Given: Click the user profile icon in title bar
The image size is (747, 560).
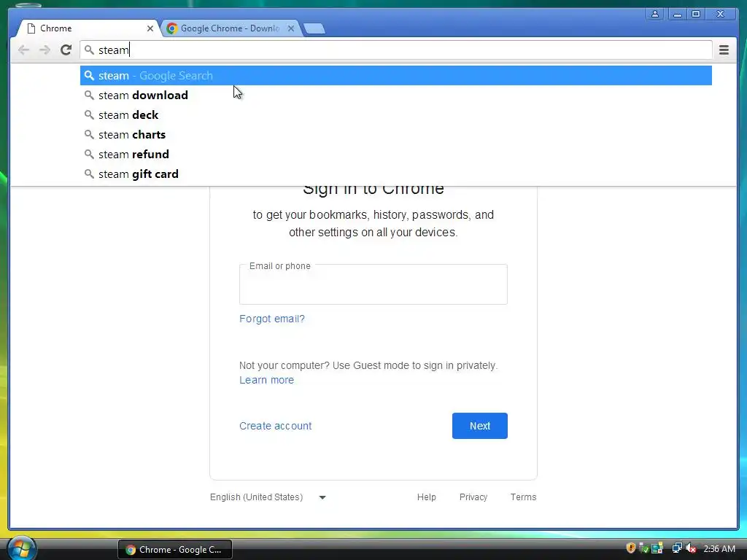Looking at the screenshot, I should click(655, 14).
